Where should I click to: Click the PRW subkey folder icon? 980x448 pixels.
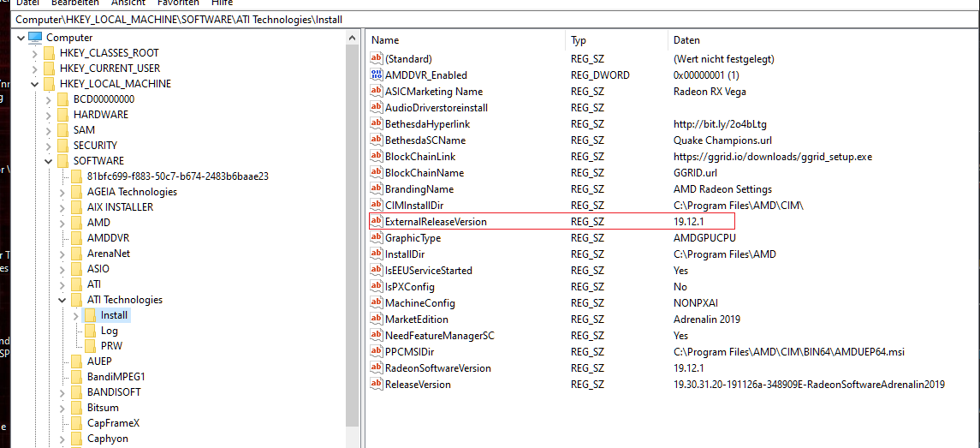point(91,346)
